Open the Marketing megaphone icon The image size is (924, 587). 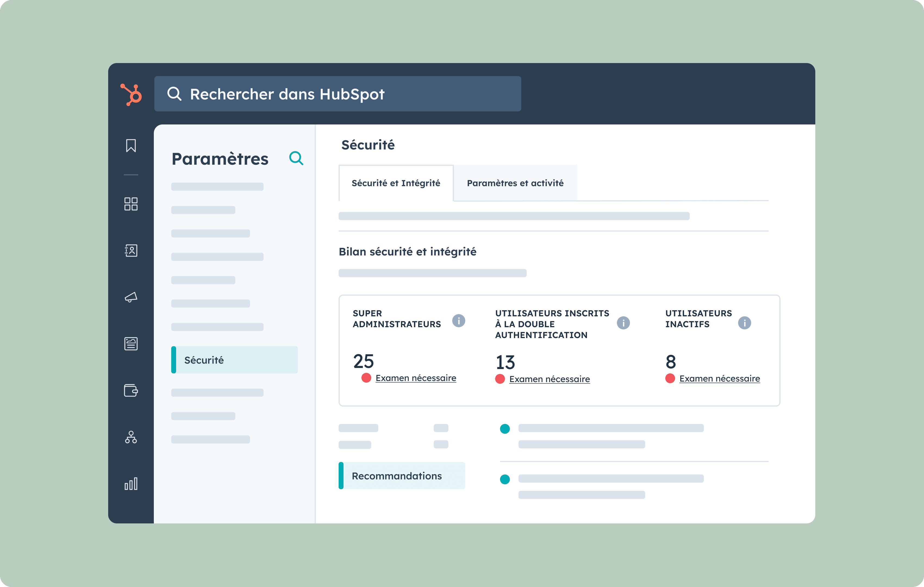coord(131,297)
